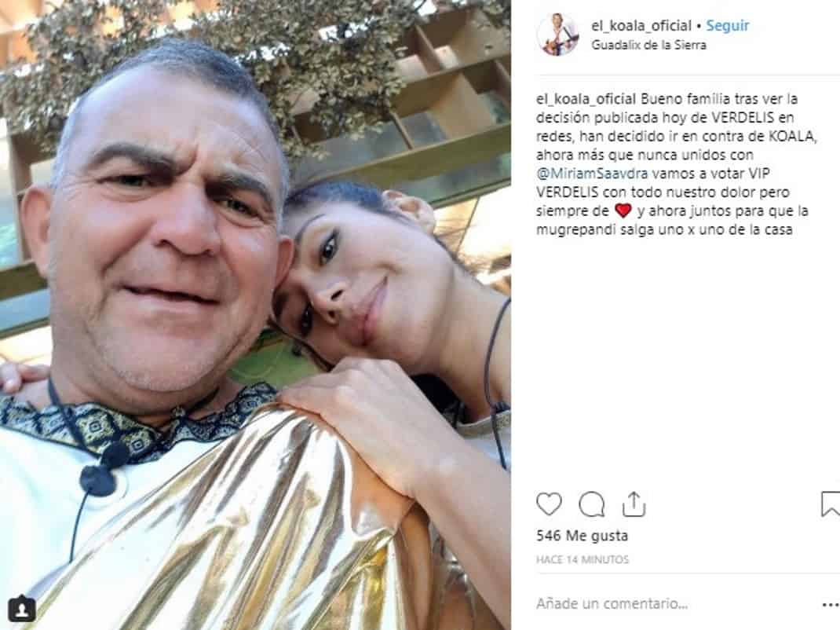Open el_koala_oficial username in the post header
Screen dimensions: 840x630
(641, 25)
